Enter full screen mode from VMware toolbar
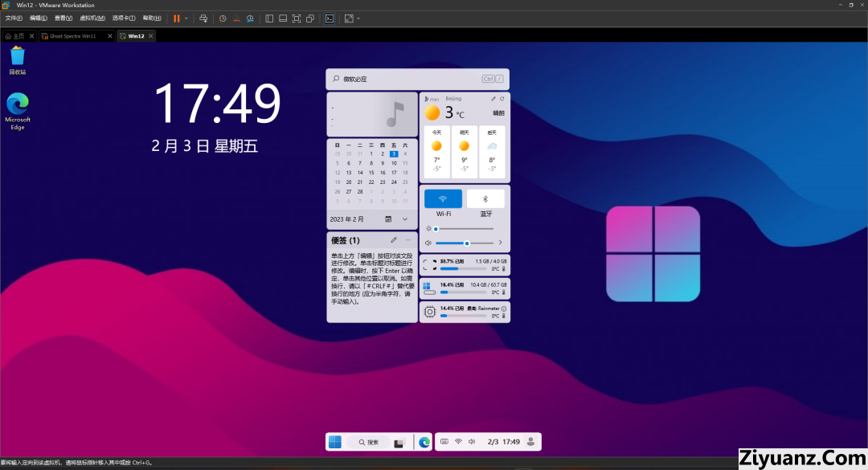The width and height of the screenshot is (868, 470). 297,18
